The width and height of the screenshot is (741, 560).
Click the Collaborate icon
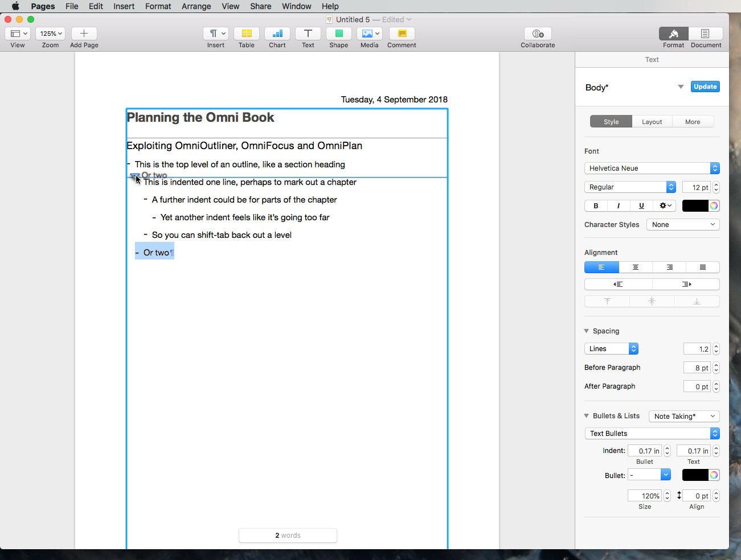coord(538,34)
